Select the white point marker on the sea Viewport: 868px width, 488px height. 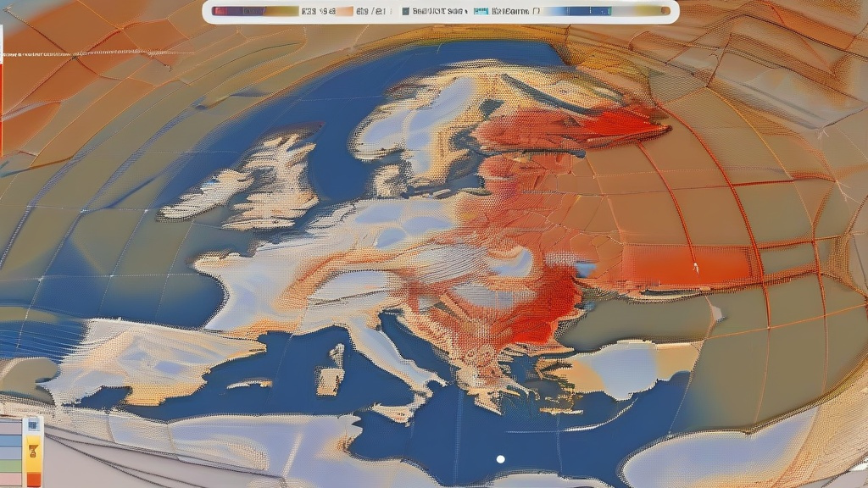[x=500, y=459]
